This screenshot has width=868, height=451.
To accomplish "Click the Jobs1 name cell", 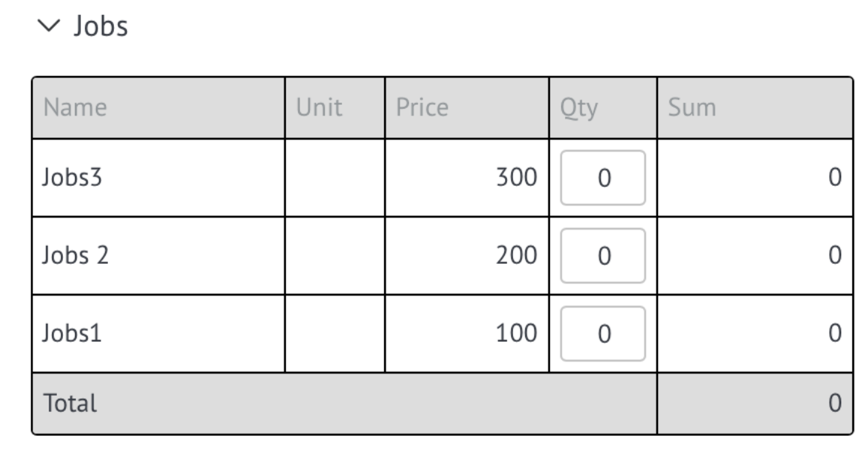I will 158,334.
